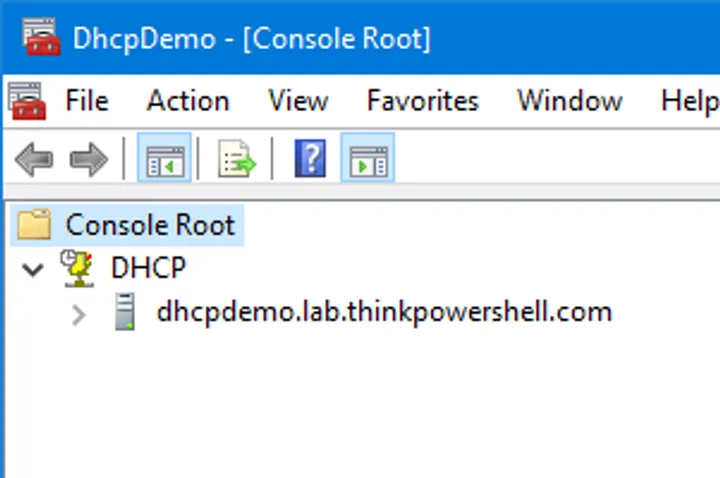Open the Action menu
The height and width of the screenshot is (478, 720).
click(188, 101)
